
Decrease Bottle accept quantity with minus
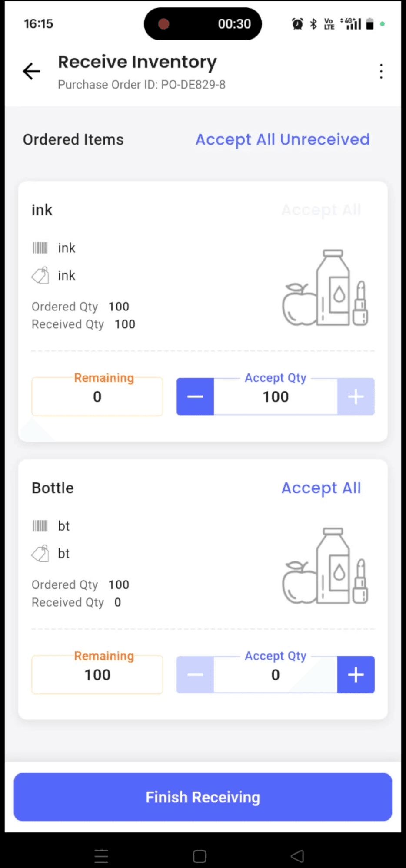pos(195,675)
